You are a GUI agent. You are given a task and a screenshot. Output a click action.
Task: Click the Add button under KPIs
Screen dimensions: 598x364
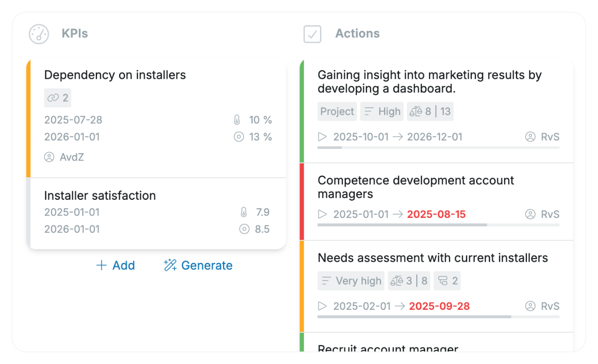(x=115, y=265)
